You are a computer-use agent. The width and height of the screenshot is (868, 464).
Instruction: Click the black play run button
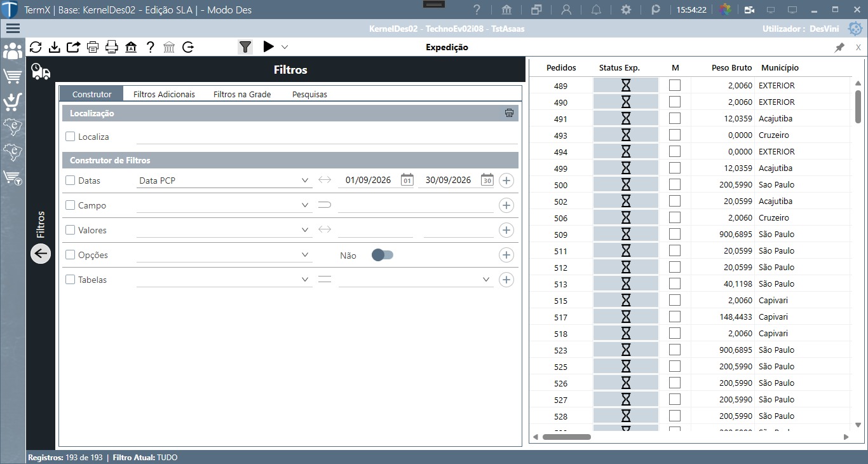[268, 46]
